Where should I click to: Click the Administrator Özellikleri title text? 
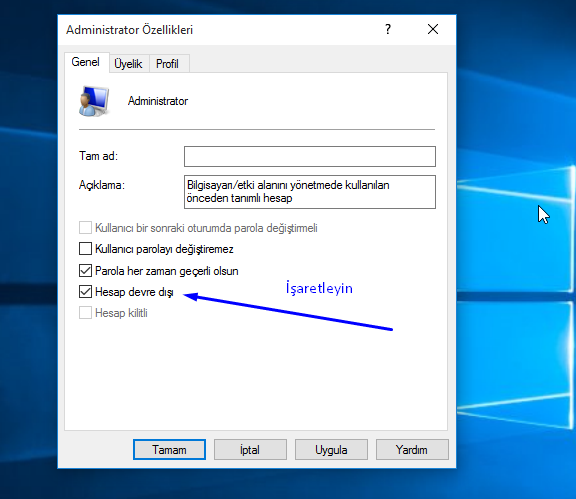129,30
